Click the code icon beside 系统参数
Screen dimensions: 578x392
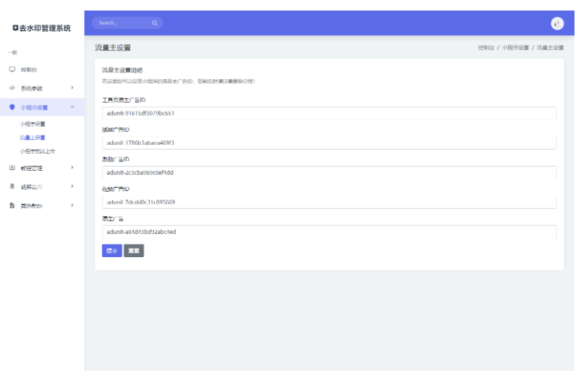pos(12,88)
